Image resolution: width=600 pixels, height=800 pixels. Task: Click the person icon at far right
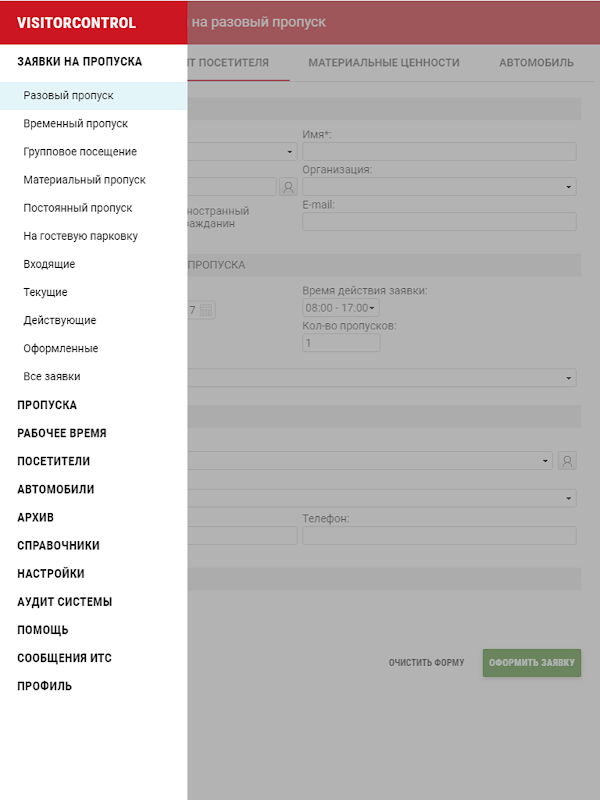coord(568,461)
